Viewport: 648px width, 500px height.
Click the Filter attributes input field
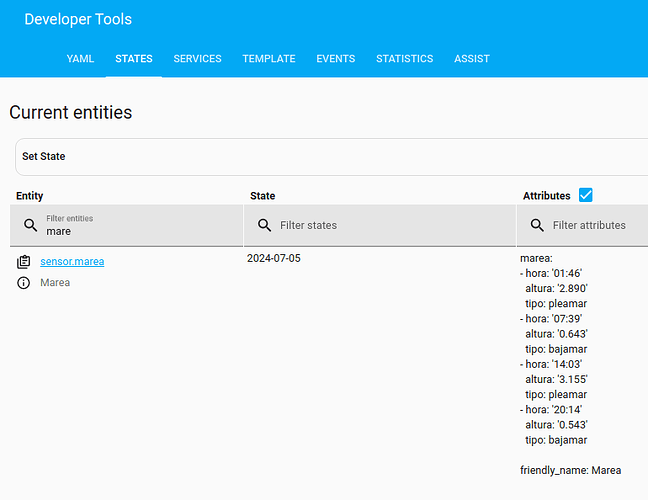click(x=595, y=226)
